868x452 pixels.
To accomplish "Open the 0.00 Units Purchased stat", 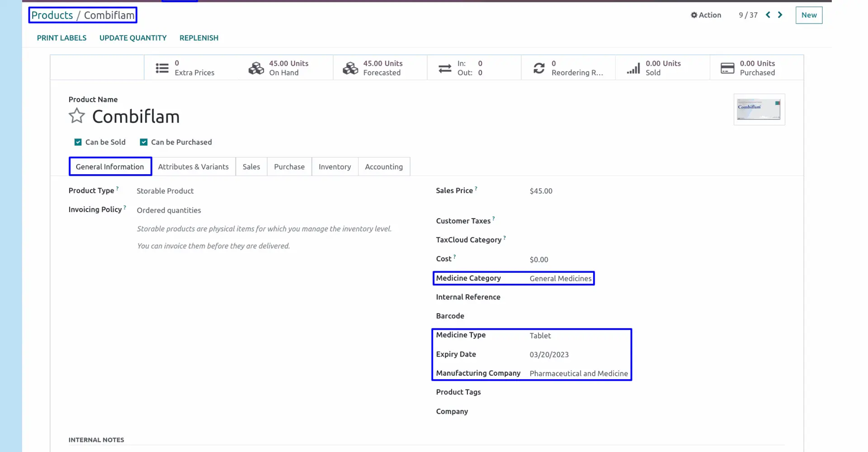I will point(757,68).
